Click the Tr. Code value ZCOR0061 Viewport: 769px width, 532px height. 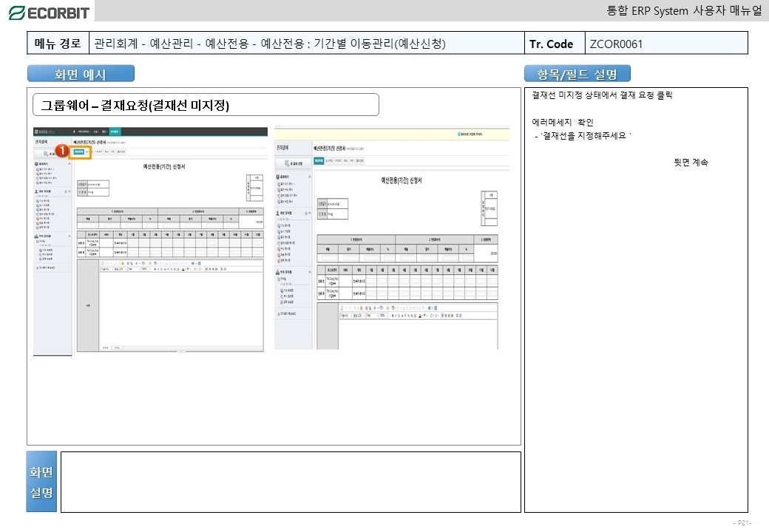point(616,44)
